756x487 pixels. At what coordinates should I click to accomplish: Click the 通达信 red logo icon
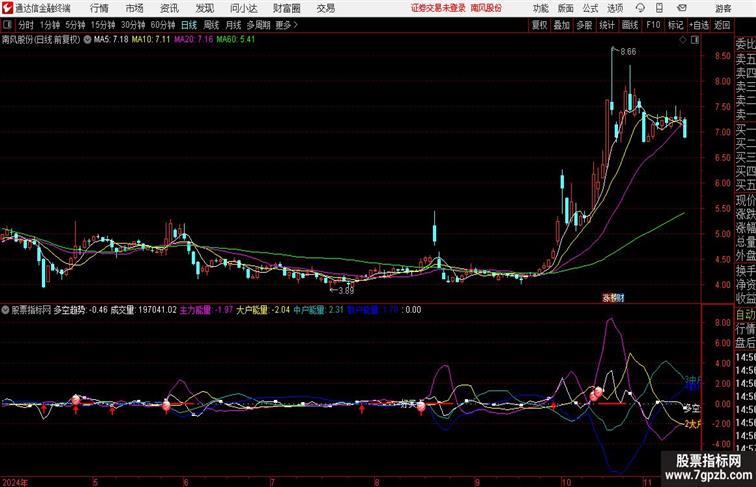[x=7, y=8]
